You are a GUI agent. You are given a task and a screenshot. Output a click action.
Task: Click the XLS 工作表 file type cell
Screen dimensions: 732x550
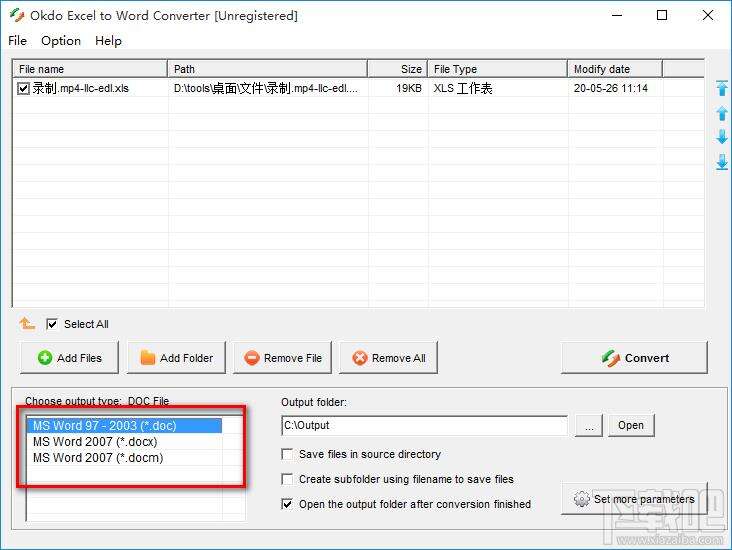tap(463, 88)
